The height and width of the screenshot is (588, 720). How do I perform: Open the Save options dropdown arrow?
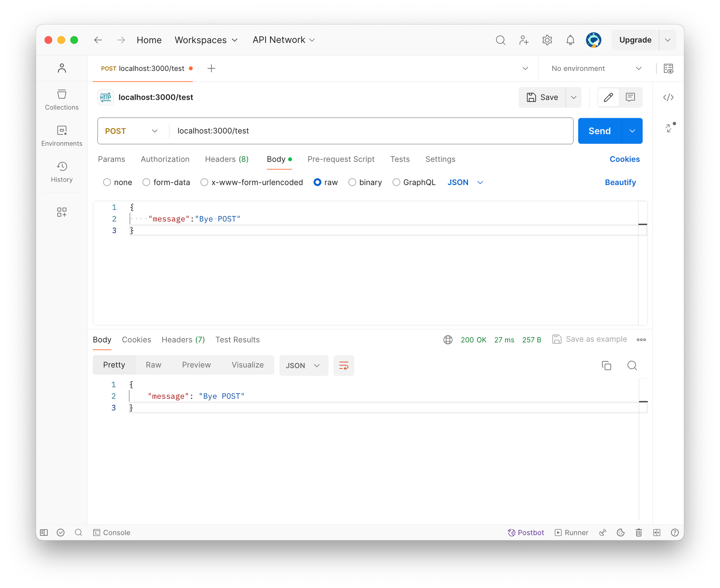point(573,97)
